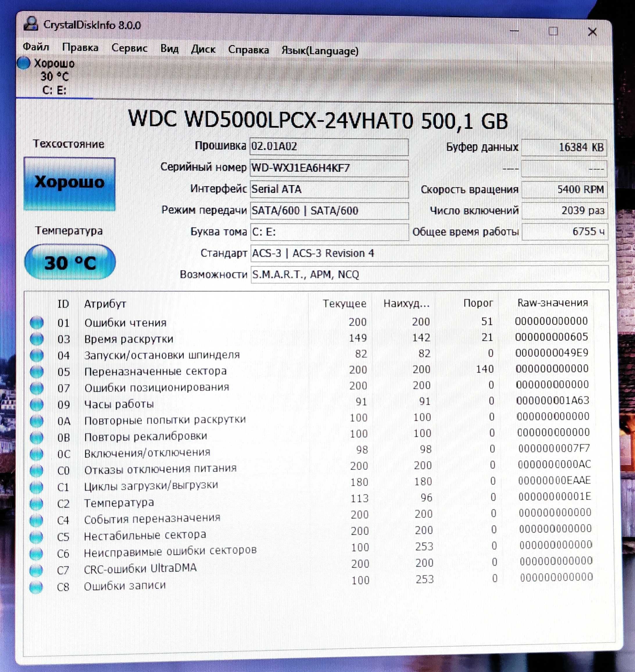Click the CrystalDiskInfo app icon in title bar
The width and height of the screenshot is (635, 672).
[x=31, y=23]
